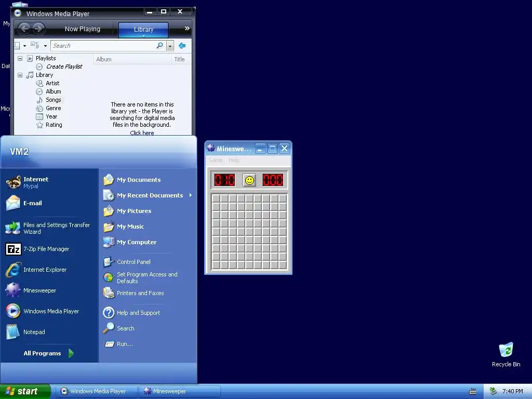The width and height of the screenshot is (532, 399).
Task: Launch Files and Settings Transfer Wizard
Action: (x=49, y=229)
